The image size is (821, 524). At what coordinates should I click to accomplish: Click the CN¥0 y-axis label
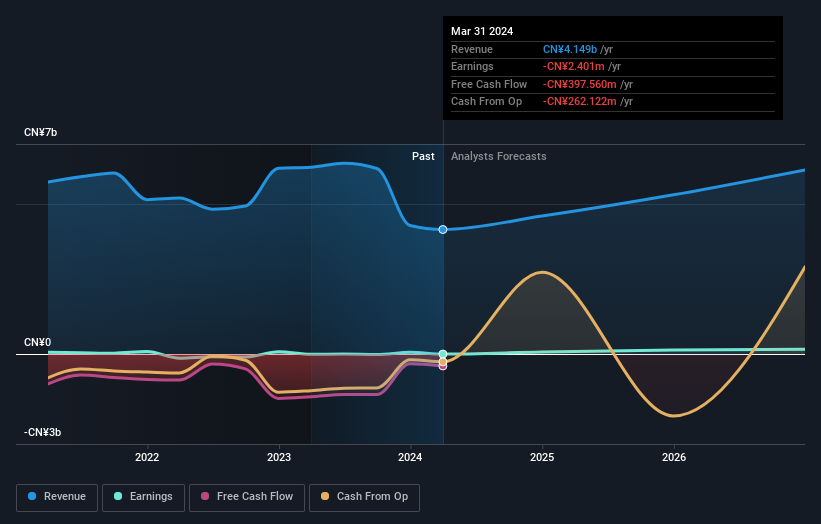click(38, 342)
